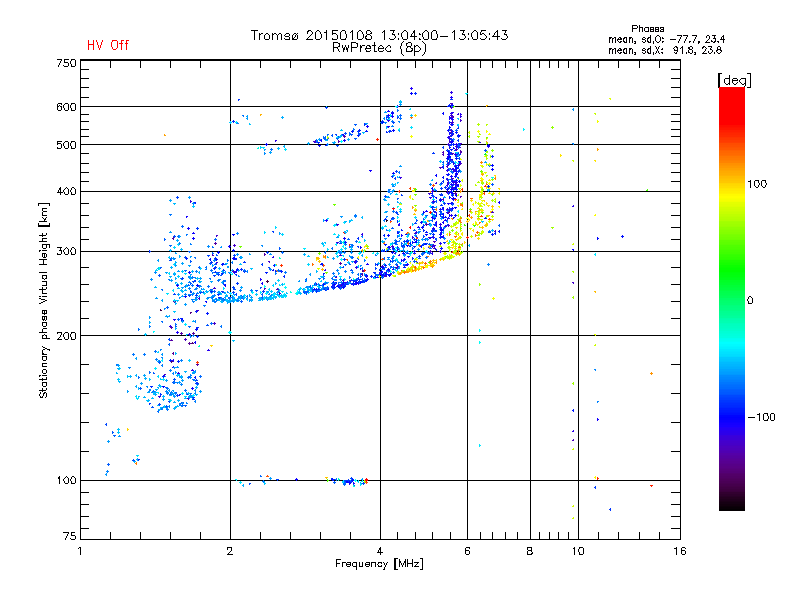
Task: Click the y-axis tick label '75'
Action: click(x=70, y=536)
